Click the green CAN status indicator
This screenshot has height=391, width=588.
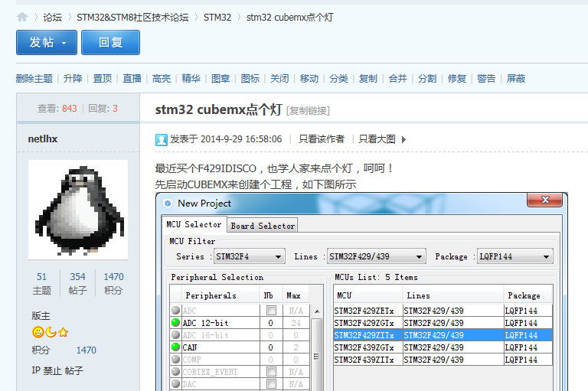coord(175,347)
